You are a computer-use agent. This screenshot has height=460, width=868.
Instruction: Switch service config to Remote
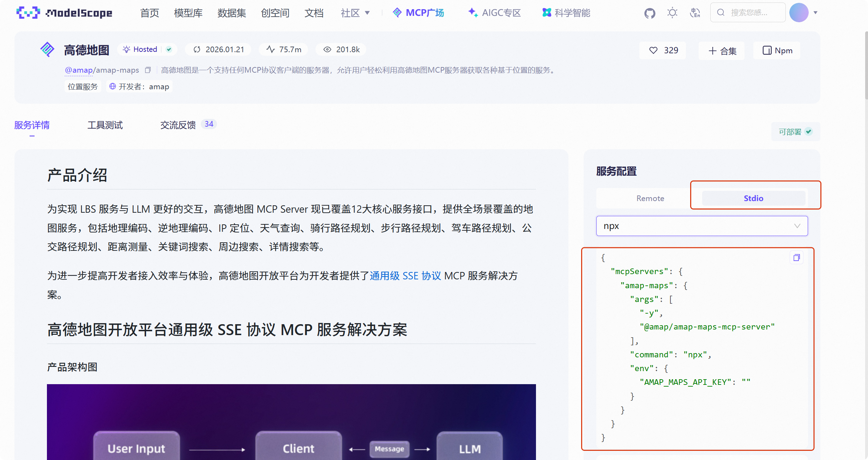(650, 198)
